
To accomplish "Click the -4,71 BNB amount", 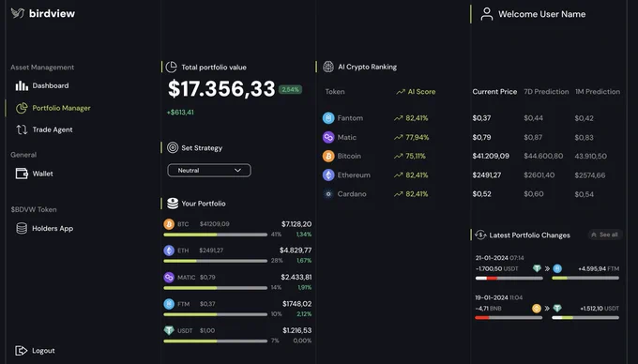I will (x=488, y=309).
